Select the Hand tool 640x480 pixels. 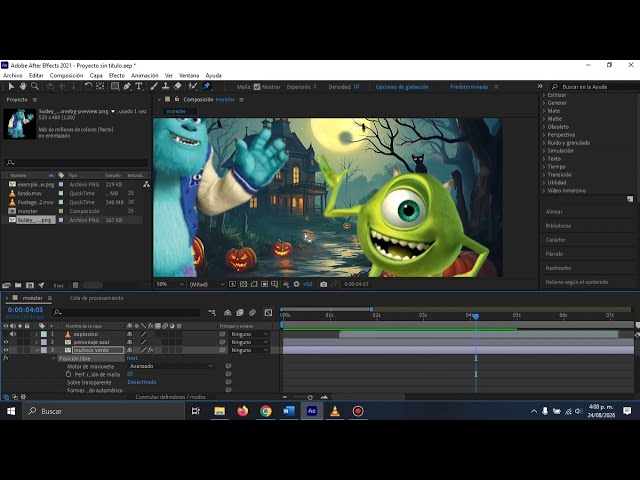click(23, 86)
